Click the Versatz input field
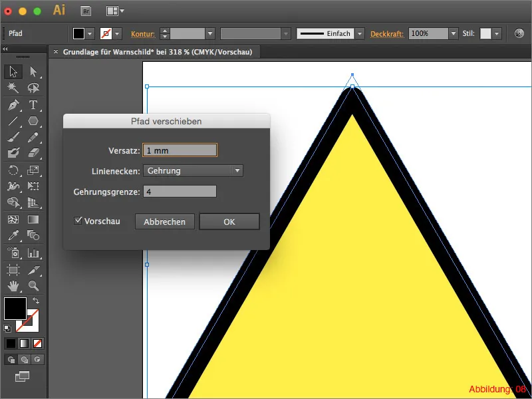 pos(180,150)
